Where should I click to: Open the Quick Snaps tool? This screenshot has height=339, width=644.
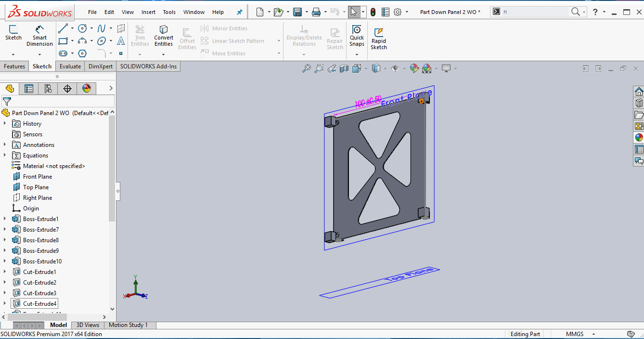[357, 36]
